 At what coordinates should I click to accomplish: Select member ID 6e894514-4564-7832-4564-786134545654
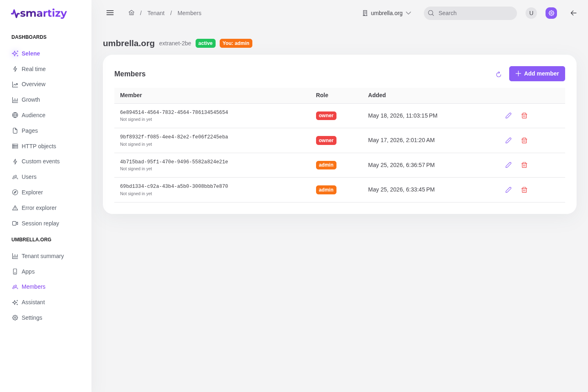[174, 112]
